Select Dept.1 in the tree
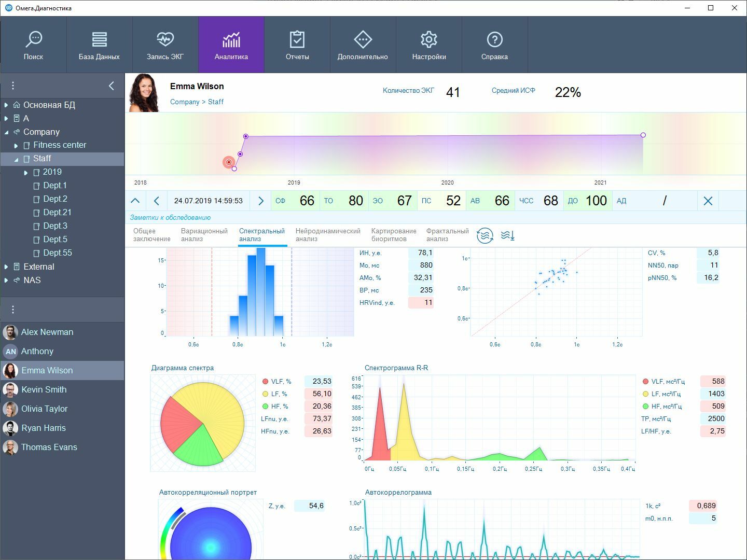Screen dimensions: 747x560 click(55, 185)
